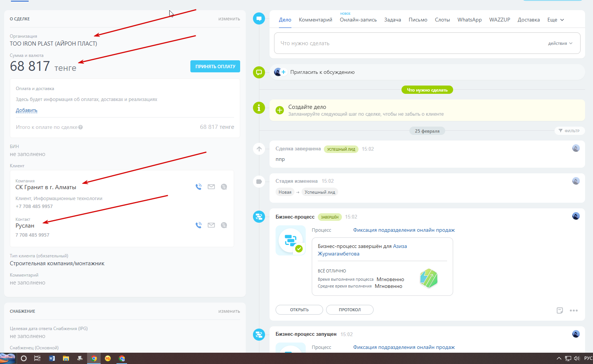Call contact Руслан via phone icon
Viewport: 593px width, 364px height.
click(199, 225)
